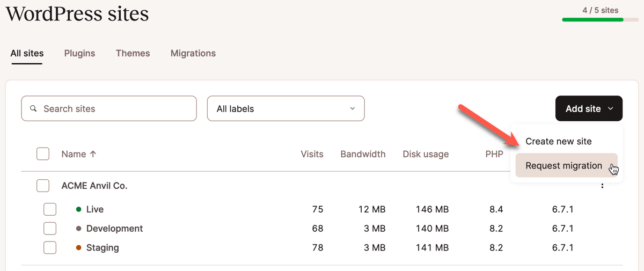Click the 4 / 5 sites usage bar
644x271 pixels.
600,20
